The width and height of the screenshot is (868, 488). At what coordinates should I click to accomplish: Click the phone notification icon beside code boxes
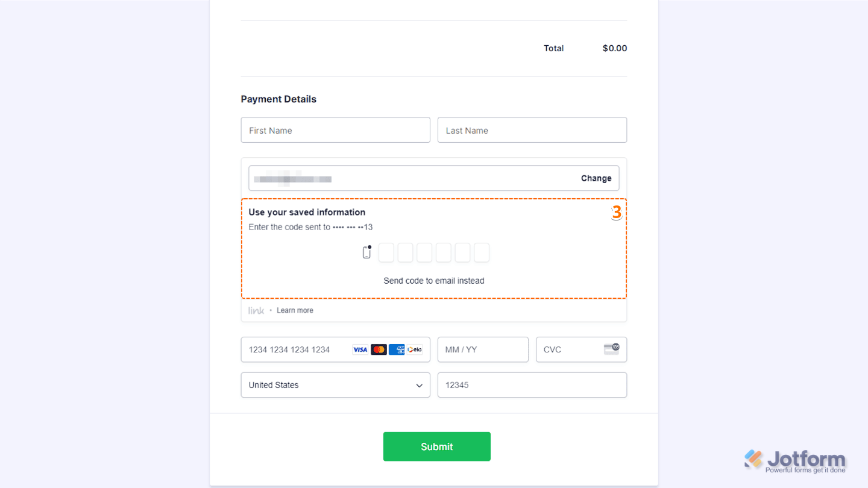[x=366, y=252]
